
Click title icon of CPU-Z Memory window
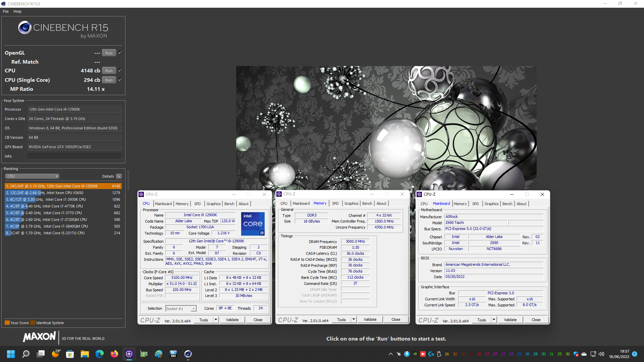[x=279, y=194]
